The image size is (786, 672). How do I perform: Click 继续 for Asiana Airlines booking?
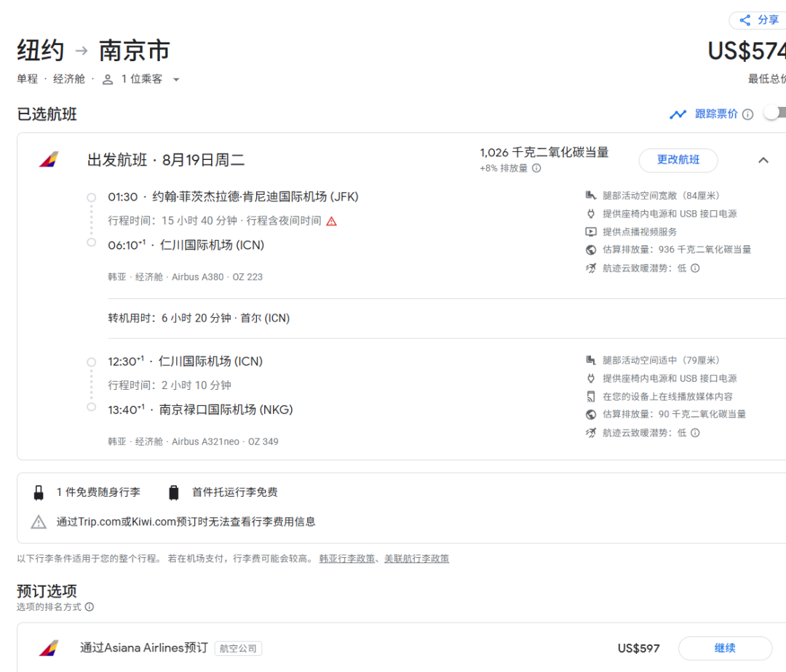click(x=724, y=648)
